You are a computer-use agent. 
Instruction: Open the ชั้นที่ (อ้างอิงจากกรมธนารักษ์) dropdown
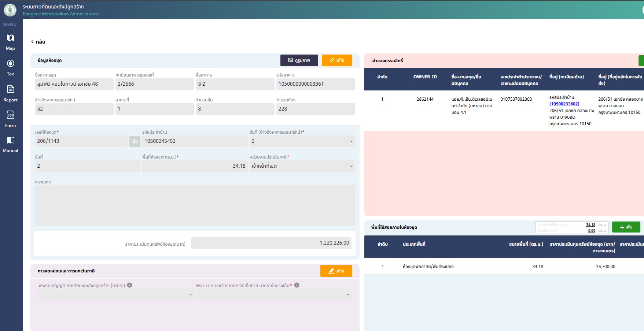click(302, 141)
